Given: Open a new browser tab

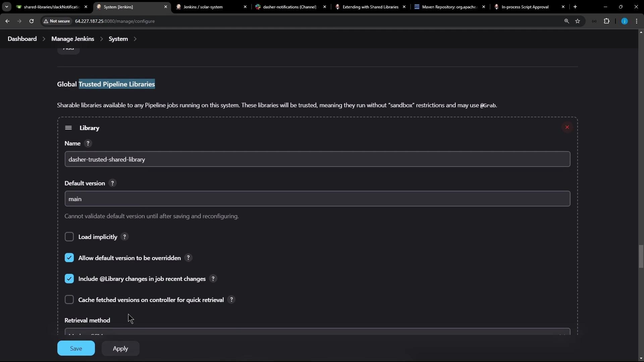Looking at the screenshot, I should 575,7.
